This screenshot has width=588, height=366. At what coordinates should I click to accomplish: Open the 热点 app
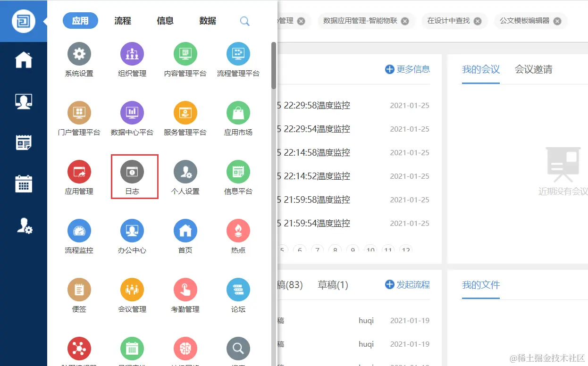(238, 236)
